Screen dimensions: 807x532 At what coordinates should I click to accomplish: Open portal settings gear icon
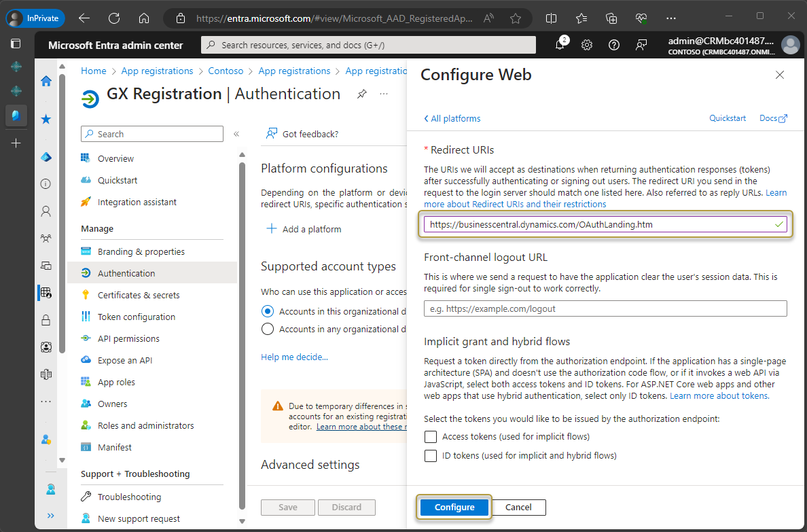[587, 45]
